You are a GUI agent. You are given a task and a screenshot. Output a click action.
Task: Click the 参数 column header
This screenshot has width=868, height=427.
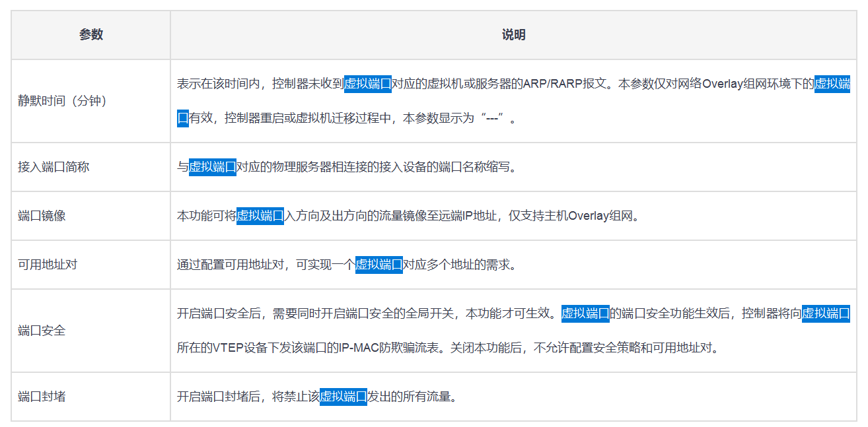pos(91,35)
